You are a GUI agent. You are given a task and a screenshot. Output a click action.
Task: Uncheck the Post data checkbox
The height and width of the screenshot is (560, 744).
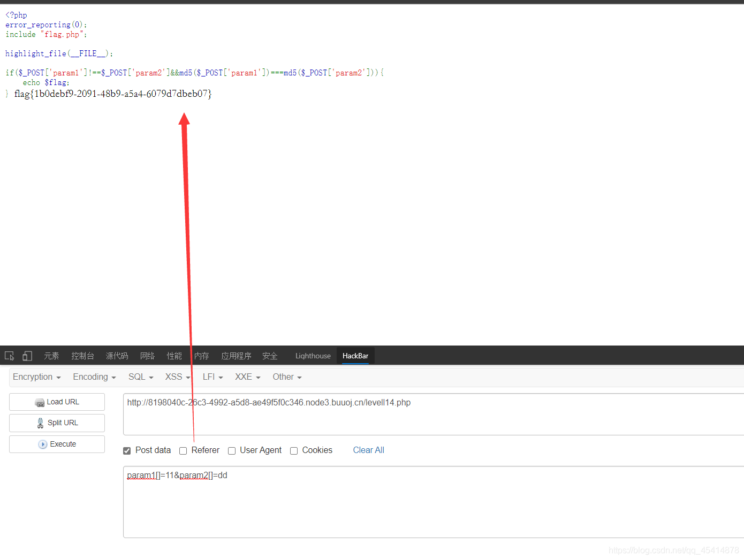[127, 451]
